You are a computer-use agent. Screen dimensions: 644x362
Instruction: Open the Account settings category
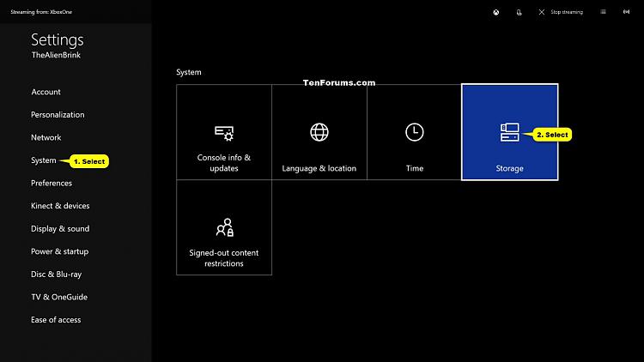[x=46, y=92]
